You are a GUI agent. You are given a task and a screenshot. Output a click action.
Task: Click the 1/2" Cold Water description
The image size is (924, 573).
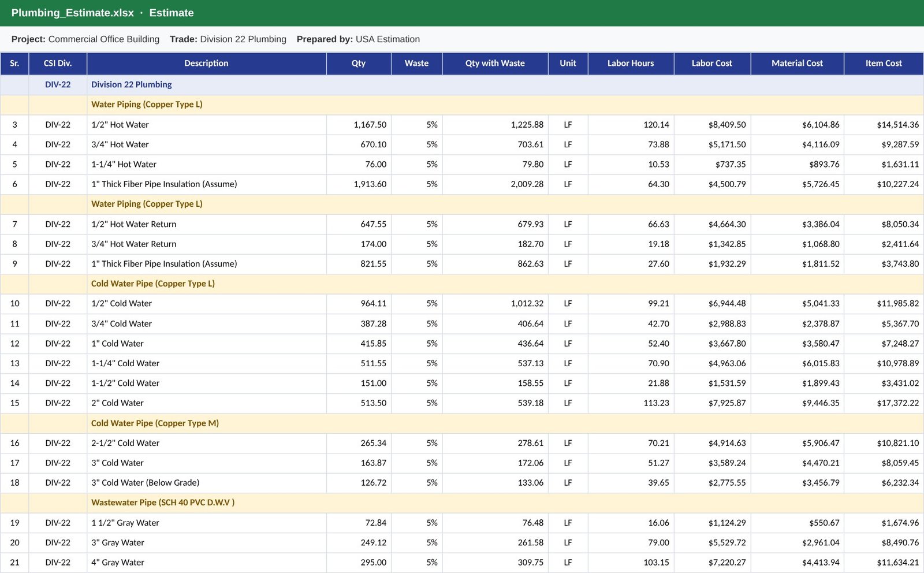pos(206,304)
